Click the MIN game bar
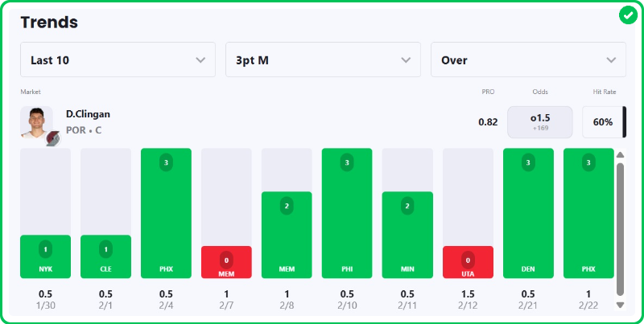Viewport: 644px width, 324px height. (x=407, y=234)
